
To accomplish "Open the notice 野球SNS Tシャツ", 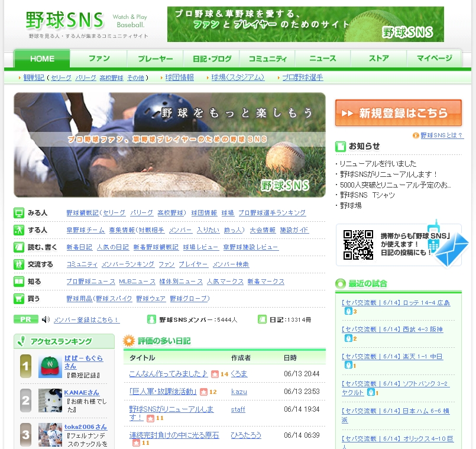I will point(367,195).
